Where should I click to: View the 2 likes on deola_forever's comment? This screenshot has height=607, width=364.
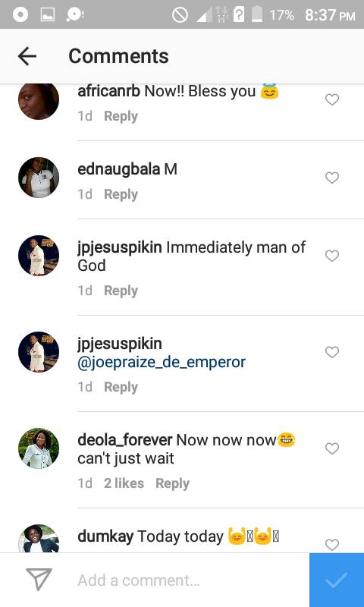point(124,483)
